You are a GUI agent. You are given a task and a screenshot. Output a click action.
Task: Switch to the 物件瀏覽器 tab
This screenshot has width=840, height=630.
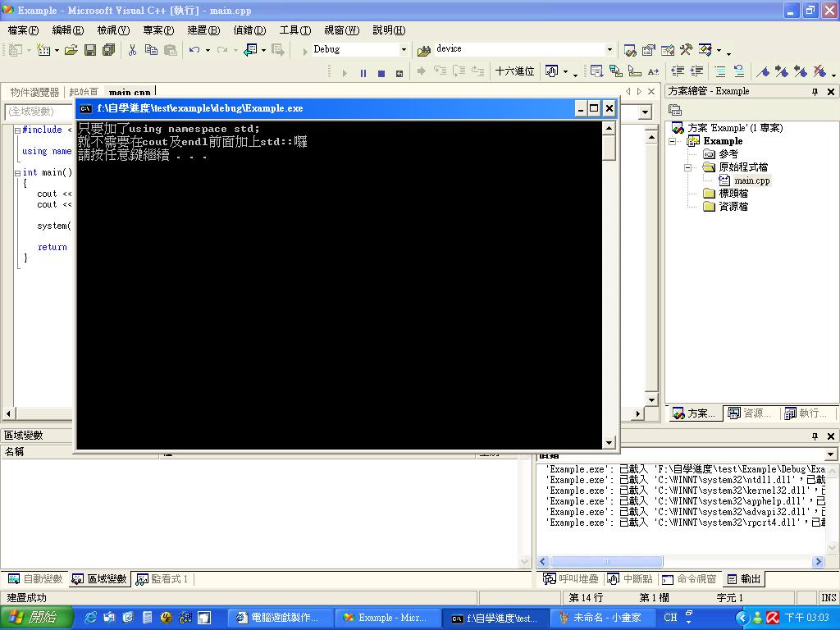34,92
